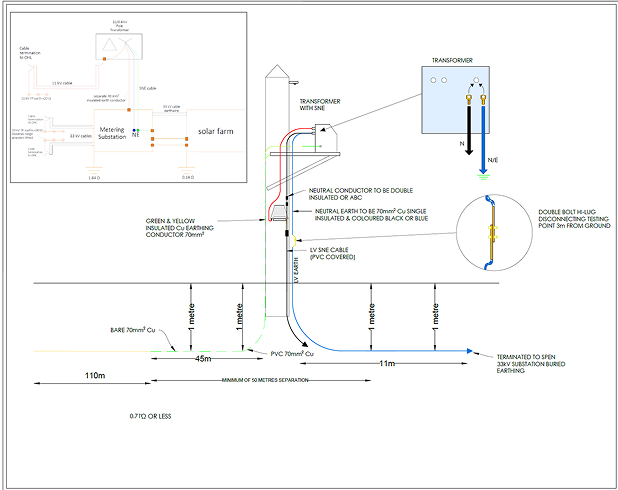Image resolution: width=618 pixels, height=490 pixels.
Task: Click 'GREEN & YELLOW INSULATED Cu EARTHING CONDUCTOR' label
Action: click(x=180, y=228)
